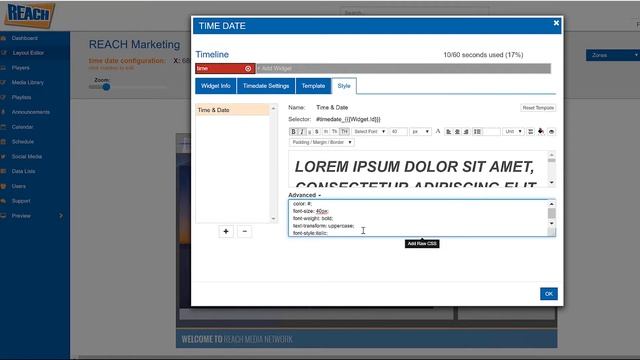The height and width of the screenshot is (360, 640).
Task: Expand the Preview sidebar chevron
Action: click(61, 216)
